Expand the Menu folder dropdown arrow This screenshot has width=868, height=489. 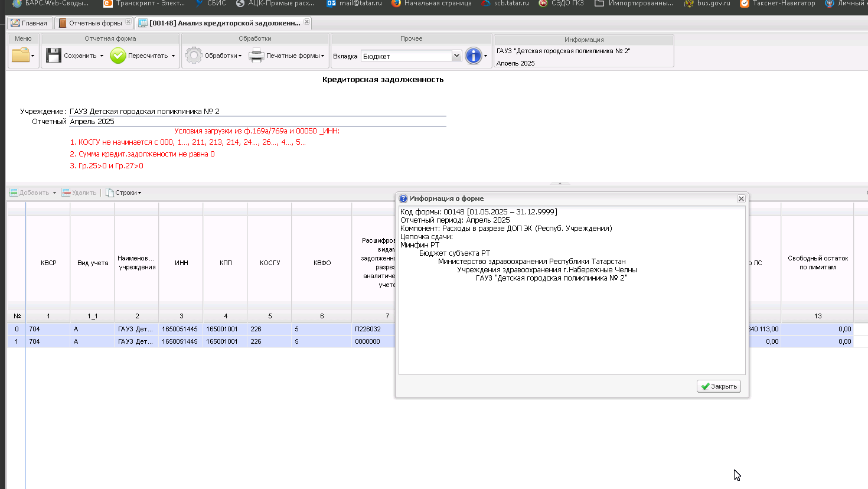click(32, 56)
